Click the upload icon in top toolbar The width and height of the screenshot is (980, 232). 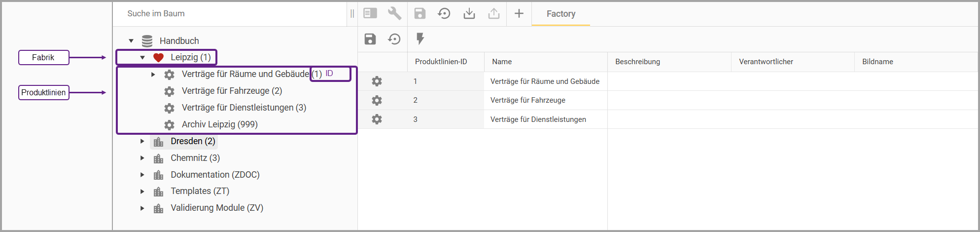coord(493,13)
